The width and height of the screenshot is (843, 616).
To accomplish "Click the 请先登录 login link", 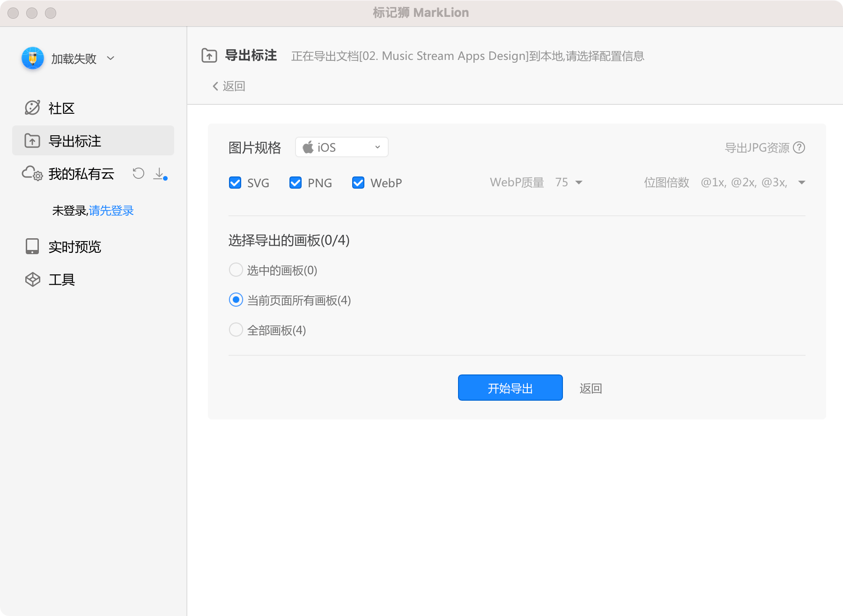I will 111,211.
